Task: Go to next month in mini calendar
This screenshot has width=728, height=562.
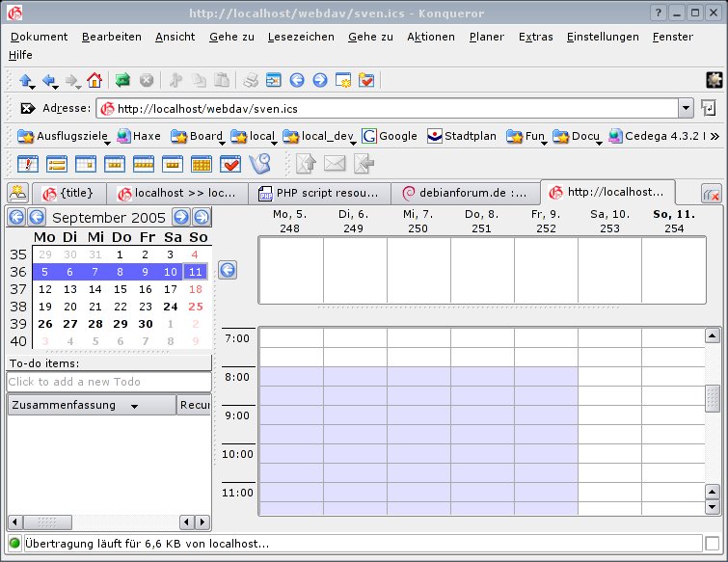Action: [x=180, y=217]
